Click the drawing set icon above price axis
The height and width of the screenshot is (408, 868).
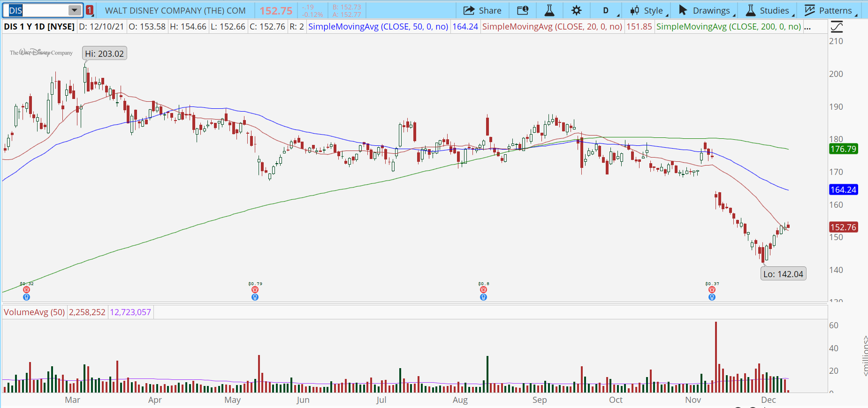[x=837, y=27]
